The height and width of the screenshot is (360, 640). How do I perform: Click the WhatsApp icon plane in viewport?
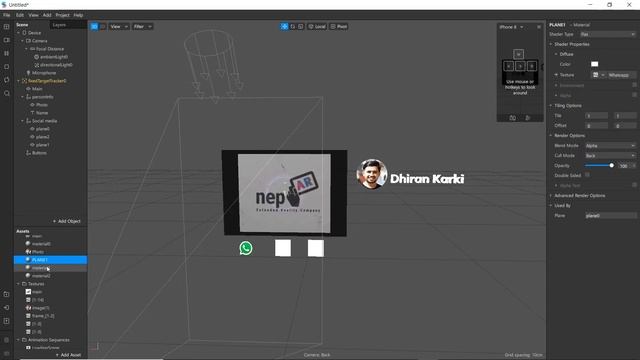246,248
